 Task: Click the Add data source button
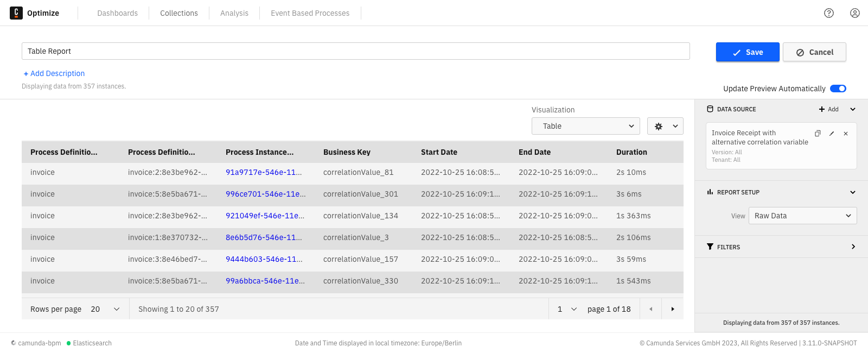[829, 109]
